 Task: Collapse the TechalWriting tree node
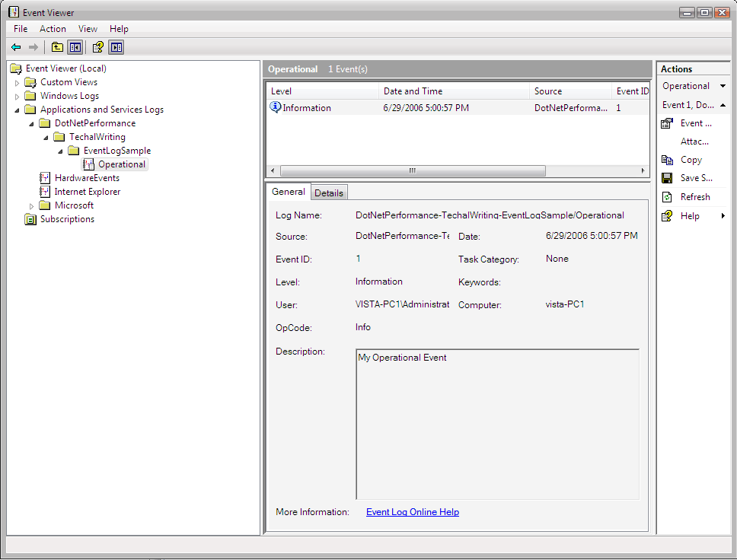tap(46, 138)
